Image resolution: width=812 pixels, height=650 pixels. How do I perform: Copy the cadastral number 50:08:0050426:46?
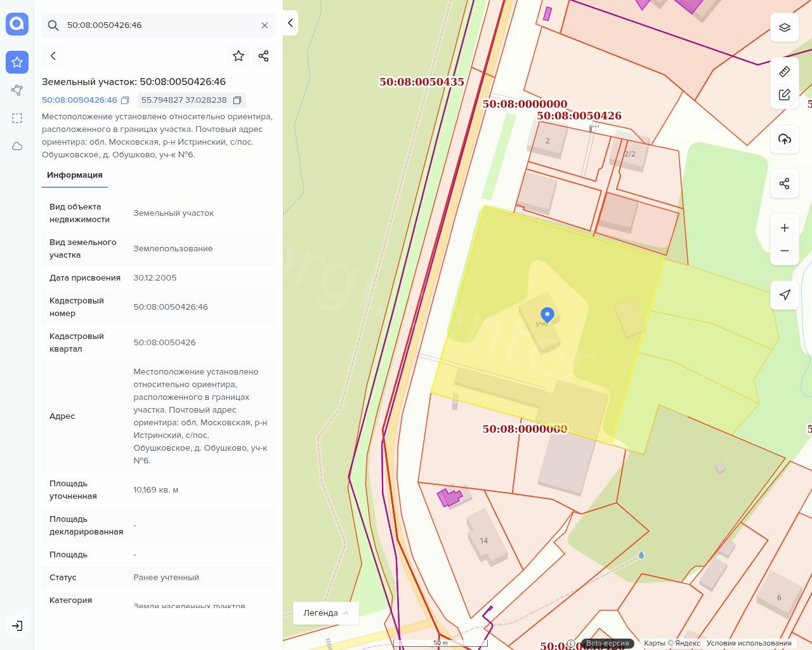(x=125, y=100)
